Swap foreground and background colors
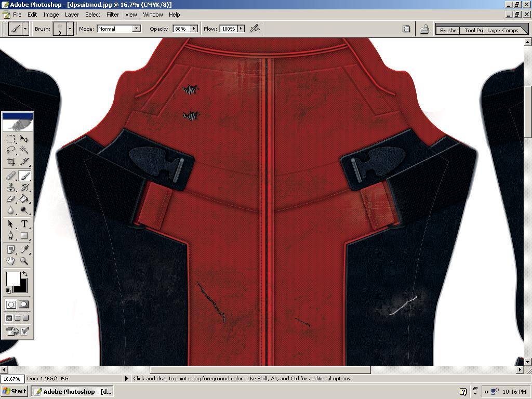The width and height of the screenshot is (532, 399). coord(25,273)
